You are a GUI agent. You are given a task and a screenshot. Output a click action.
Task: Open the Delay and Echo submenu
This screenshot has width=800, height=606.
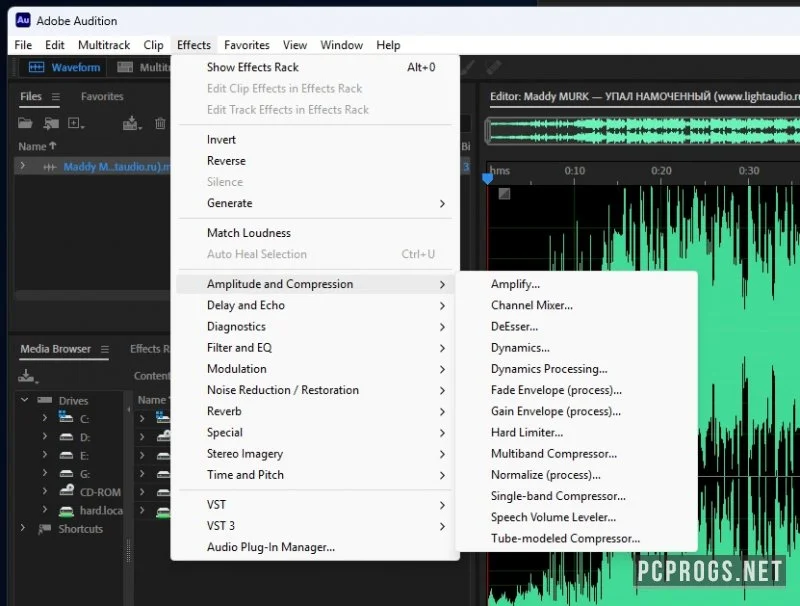pos(315,306)
